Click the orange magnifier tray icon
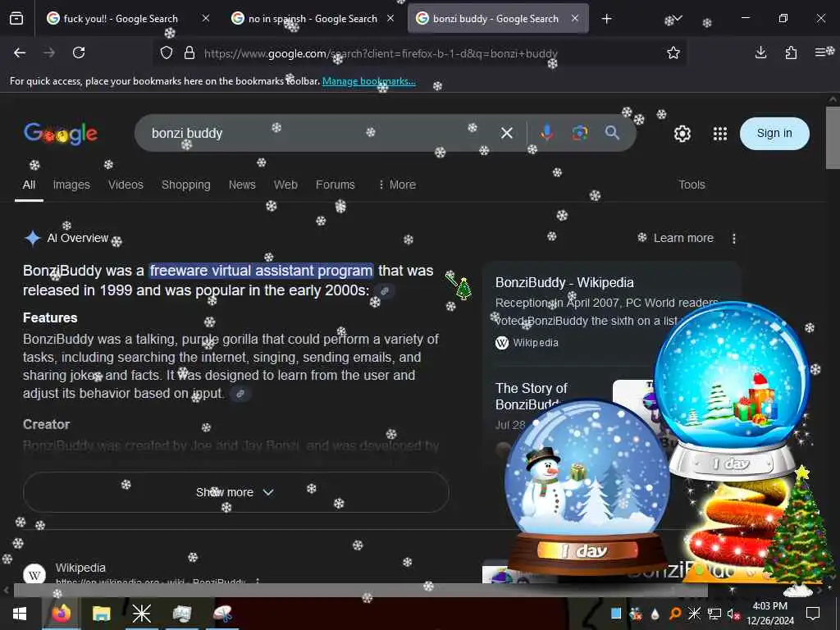Screen dimensions: 840x630 click(x=674, y=614)
